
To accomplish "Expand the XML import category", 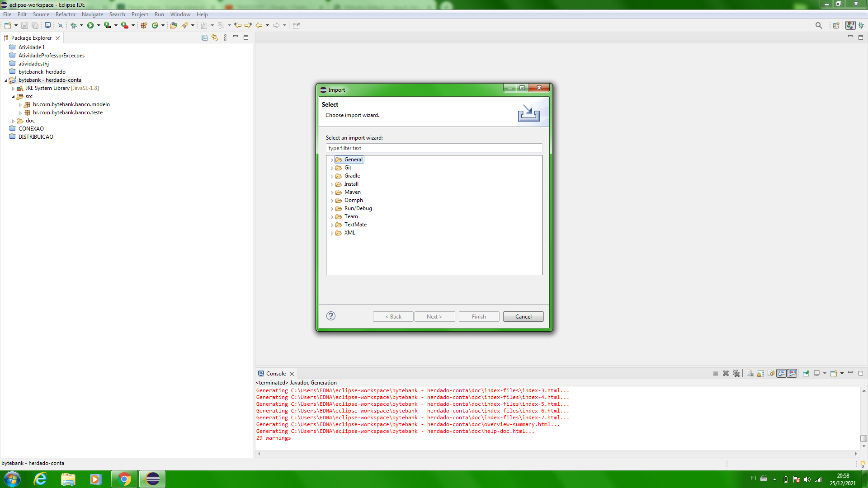I will pos(332,233).
